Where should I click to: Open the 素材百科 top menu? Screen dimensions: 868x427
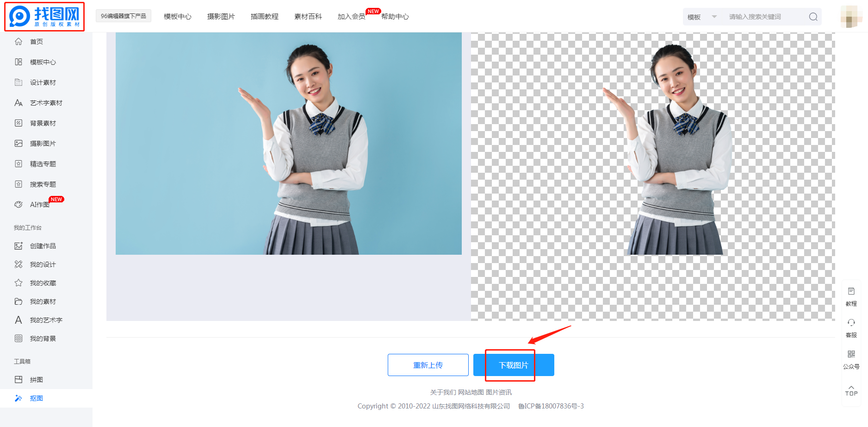click(x=308, y=16)
